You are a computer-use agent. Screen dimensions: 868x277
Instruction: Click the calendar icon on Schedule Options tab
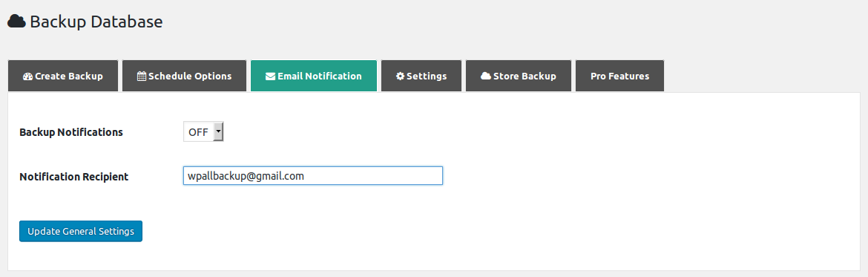pos(142,76)
